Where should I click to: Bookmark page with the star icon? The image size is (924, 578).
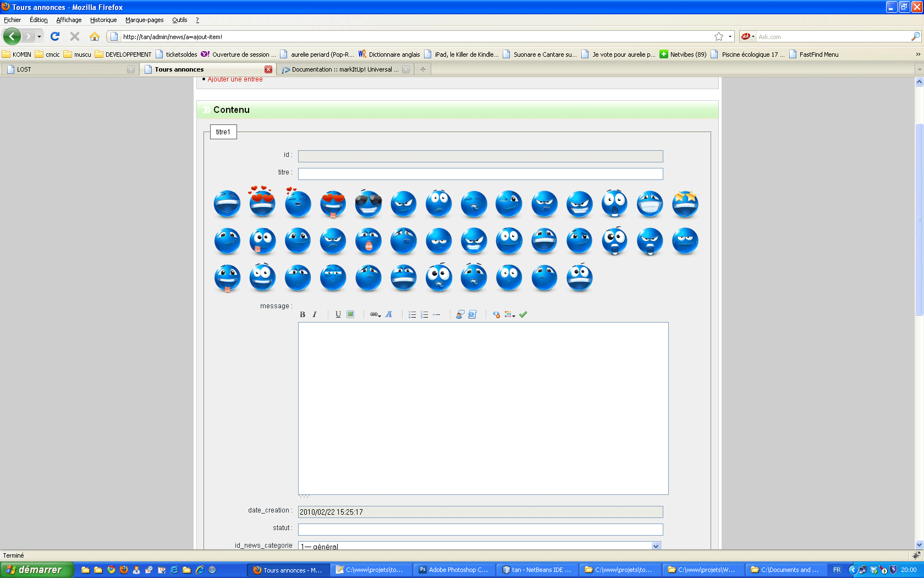click(x=719, y=36)
